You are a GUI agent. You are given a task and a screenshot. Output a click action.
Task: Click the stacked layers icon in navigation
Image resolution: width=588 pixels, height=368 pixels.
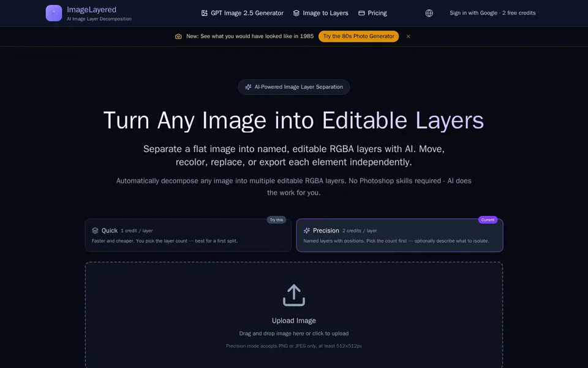296,13
